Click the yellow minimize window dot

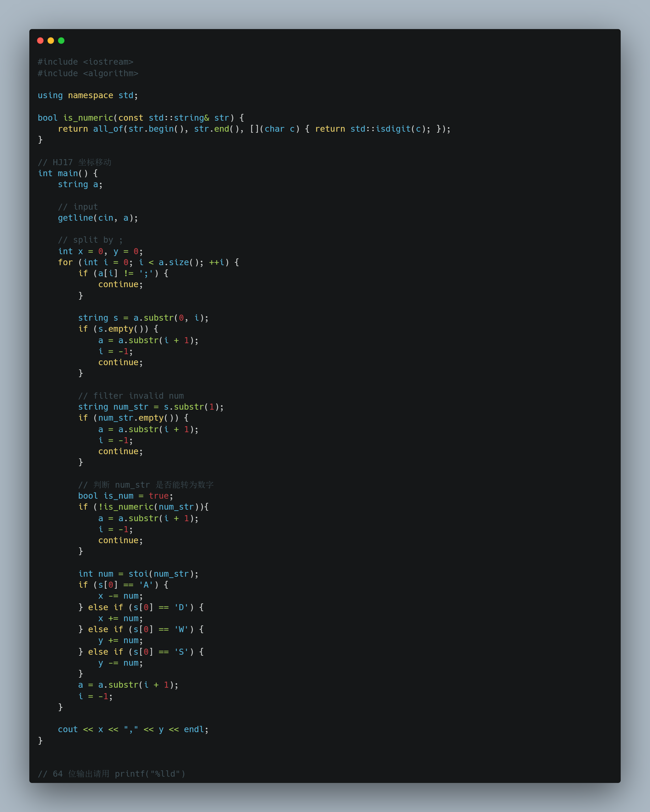pyautogui.click(x=51, y=41)
